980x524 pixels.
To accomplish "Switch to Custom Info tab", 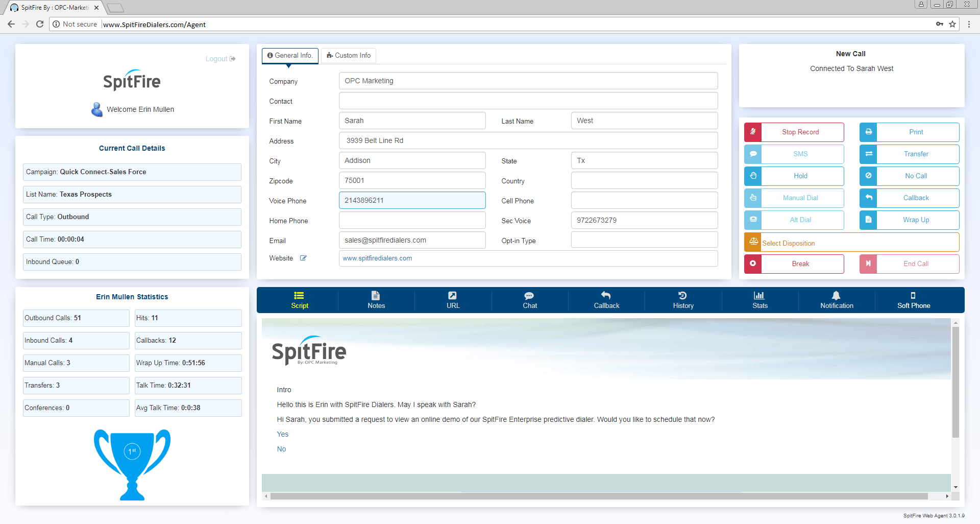I will pos(349,55).
